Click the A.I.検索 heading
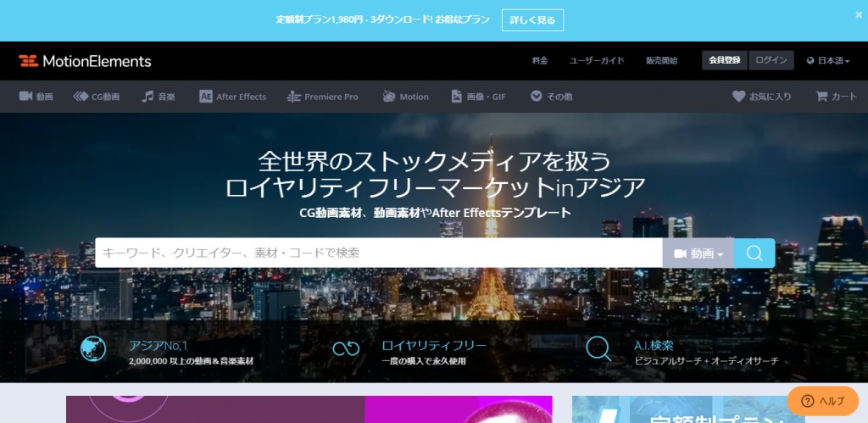 point(654,346)
